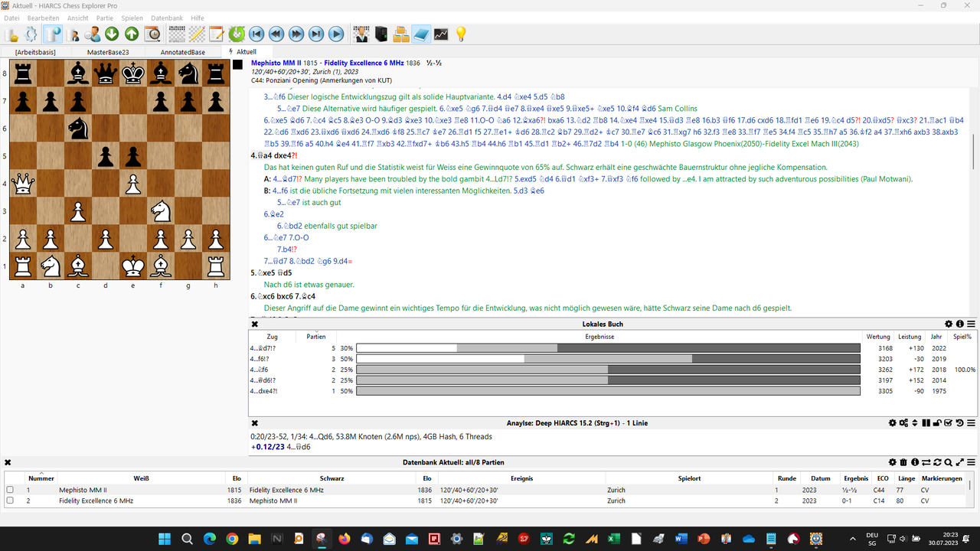Click the trash delete icon in database panel

(x=903, y=462)
